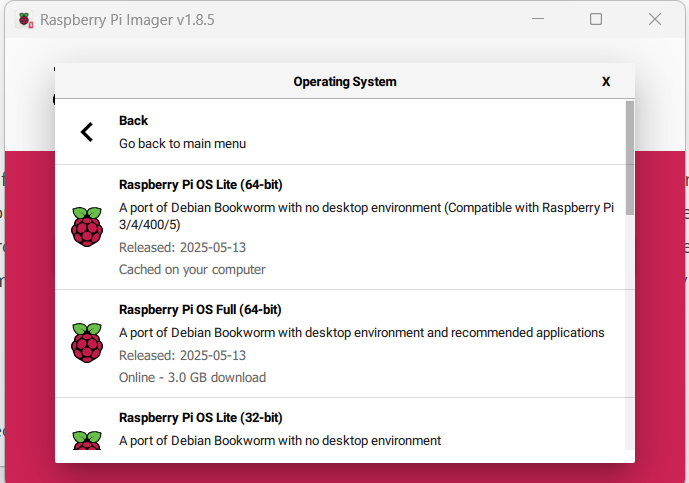Close the Raspberry Pi Imager window
Viewport: 689px width, 483px height.
655,19
